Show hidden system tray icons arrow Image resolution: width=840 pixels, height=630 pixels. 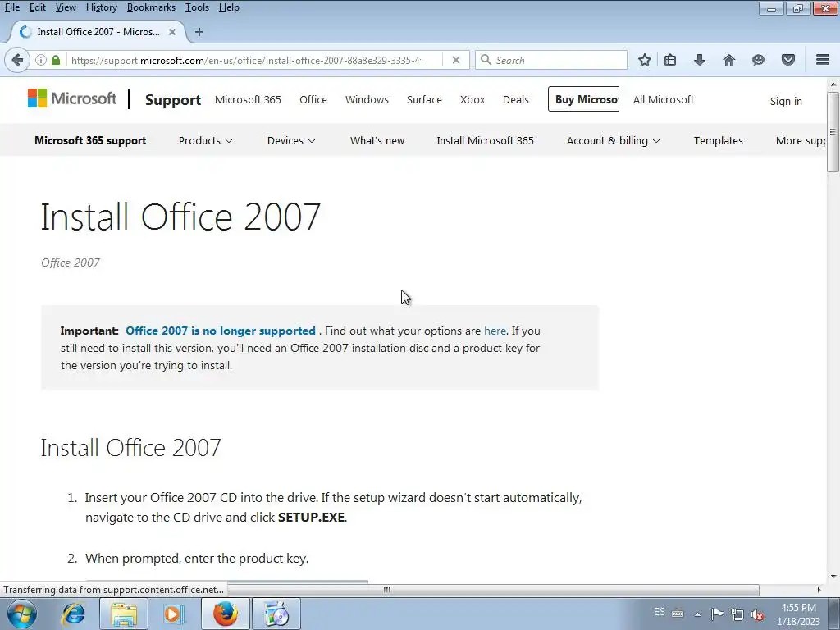coord(697,614)
